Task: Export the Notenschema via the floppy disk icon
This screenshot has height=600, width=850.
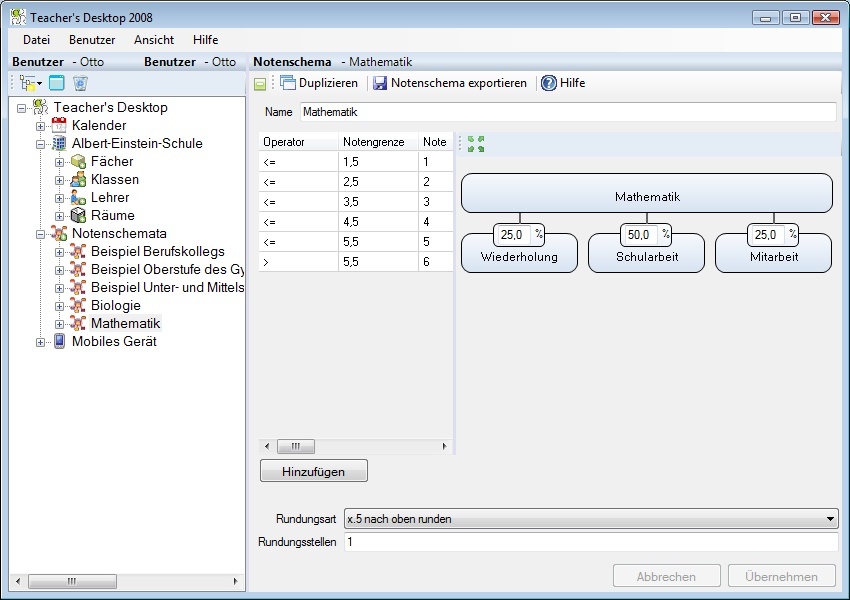Action: pos(380,83)
